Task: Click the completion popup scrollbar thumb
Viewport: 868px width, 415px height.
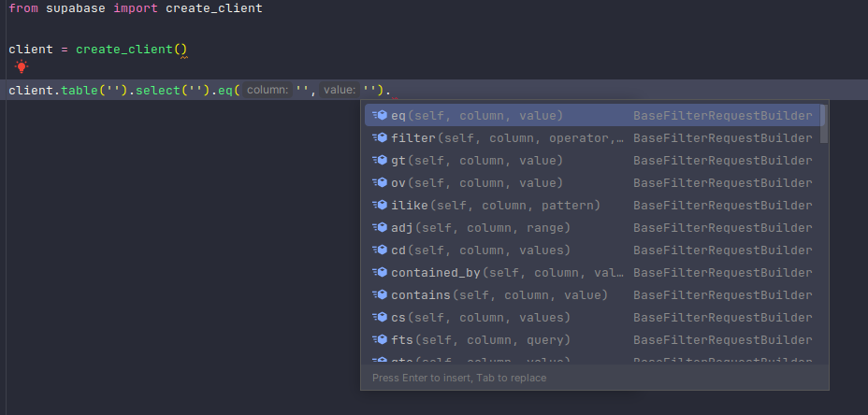Action: tap(824, 124)
